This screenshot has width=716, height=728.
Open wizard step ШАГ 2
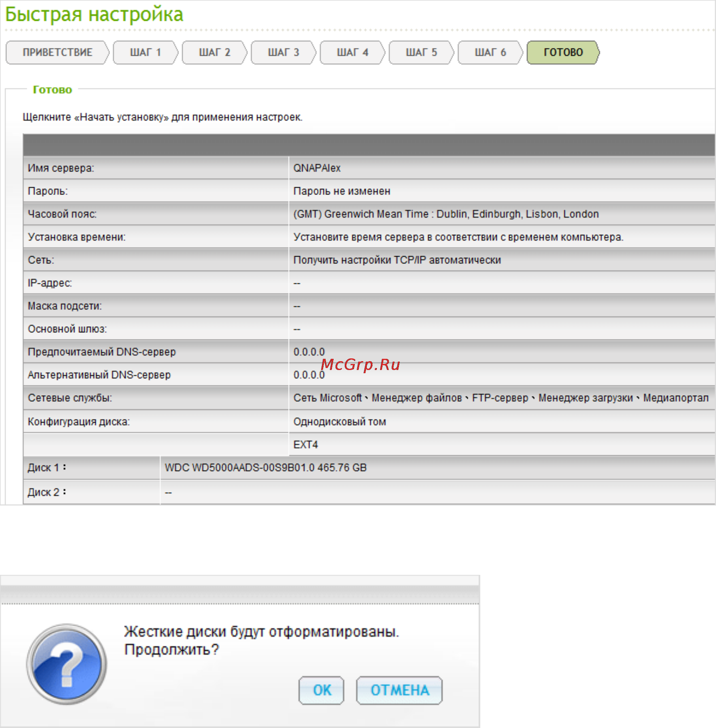[214, 53]
